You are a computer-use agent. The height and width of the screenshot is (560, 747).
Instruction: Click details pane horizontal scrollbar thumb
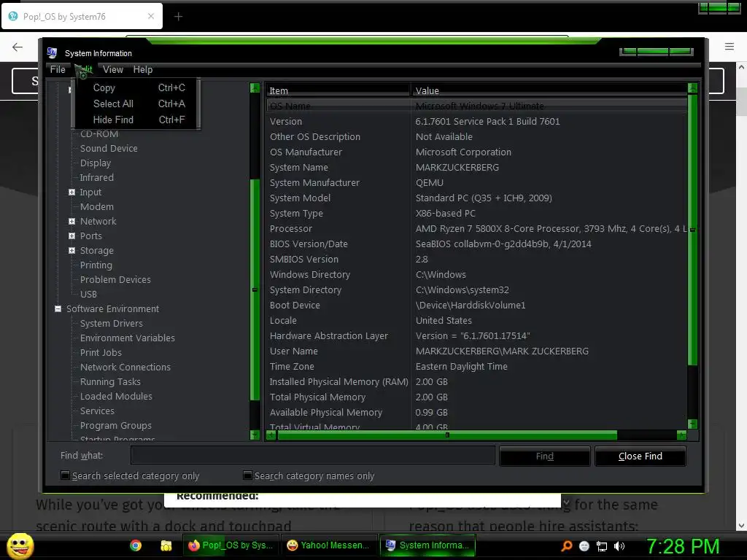pyautogui.click(x=447, y=435)
